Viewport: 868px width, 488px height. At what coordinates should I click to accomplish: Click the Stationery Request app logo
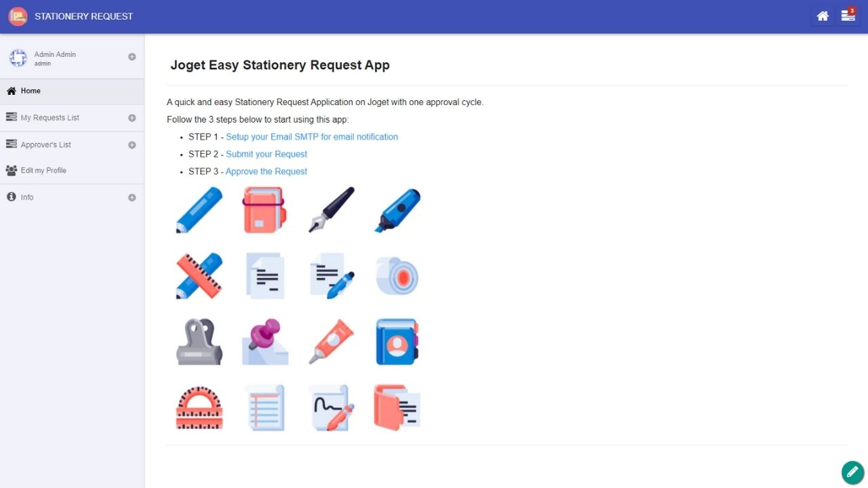(x=18, y=16)
